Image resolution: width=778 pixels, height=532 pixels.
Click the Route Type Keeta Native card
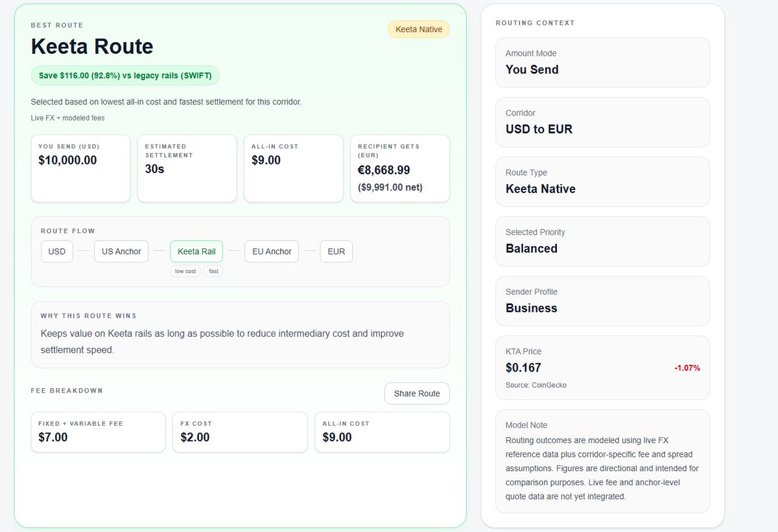tap(602, 181)
